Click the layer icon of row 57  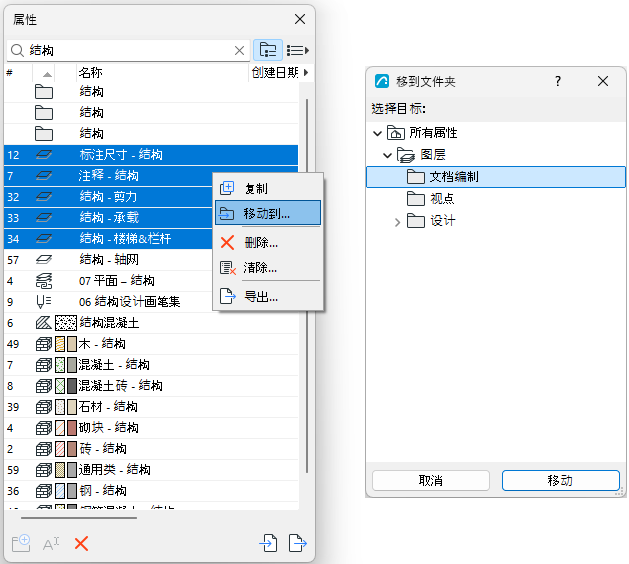(44, 260)
